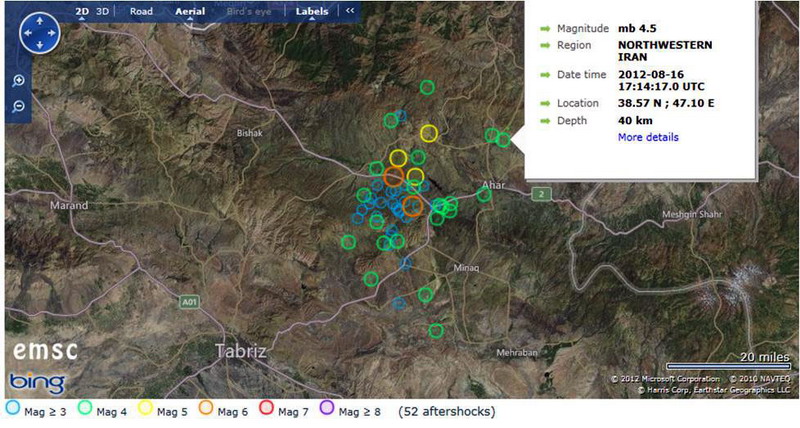Click the route 2 highway shield near Ahar
800x428 pixels.
tap(541, 193)
